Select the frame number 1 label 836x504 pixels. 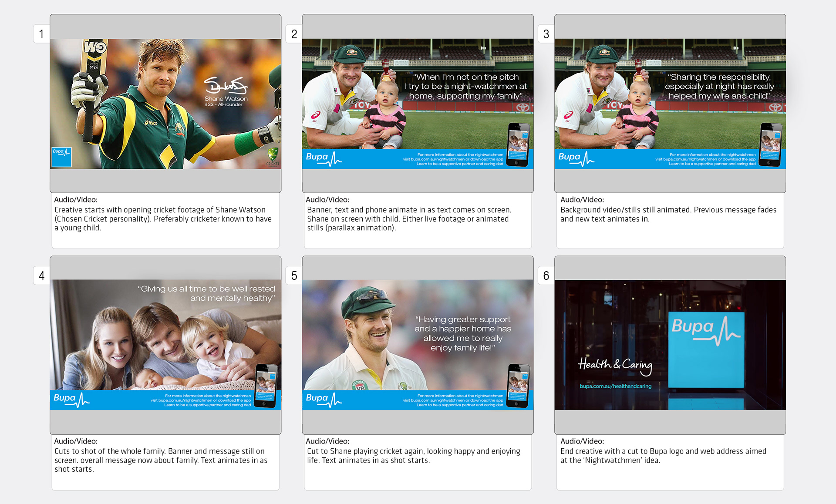[41, 34]
